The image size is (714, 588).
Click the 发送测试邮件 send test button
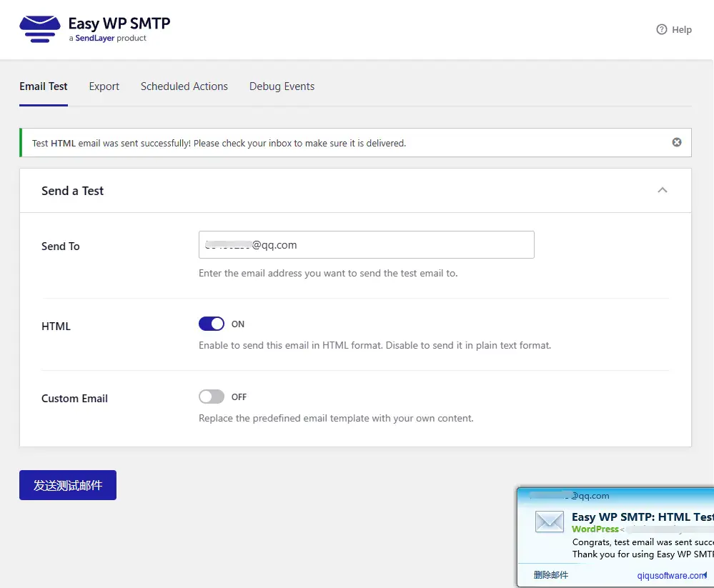pyautogui.click(x=68, y=485)
